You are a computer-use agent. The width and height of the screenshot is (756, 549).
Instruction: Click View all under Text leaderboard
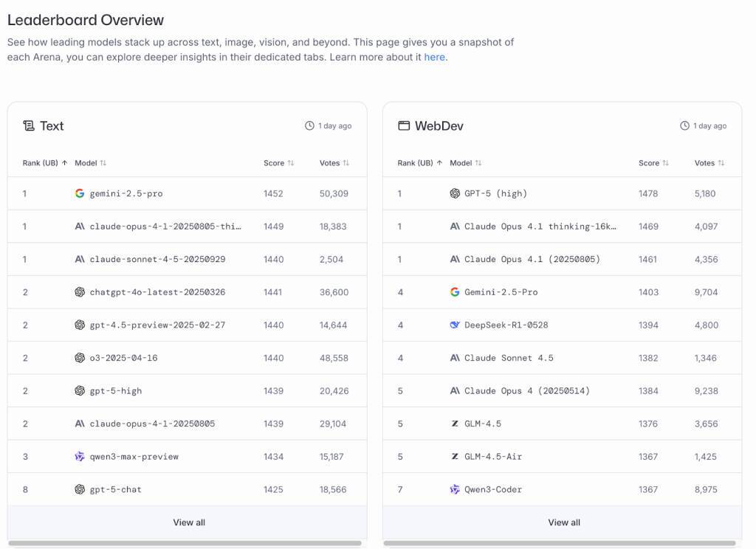(x=189, y=522)
